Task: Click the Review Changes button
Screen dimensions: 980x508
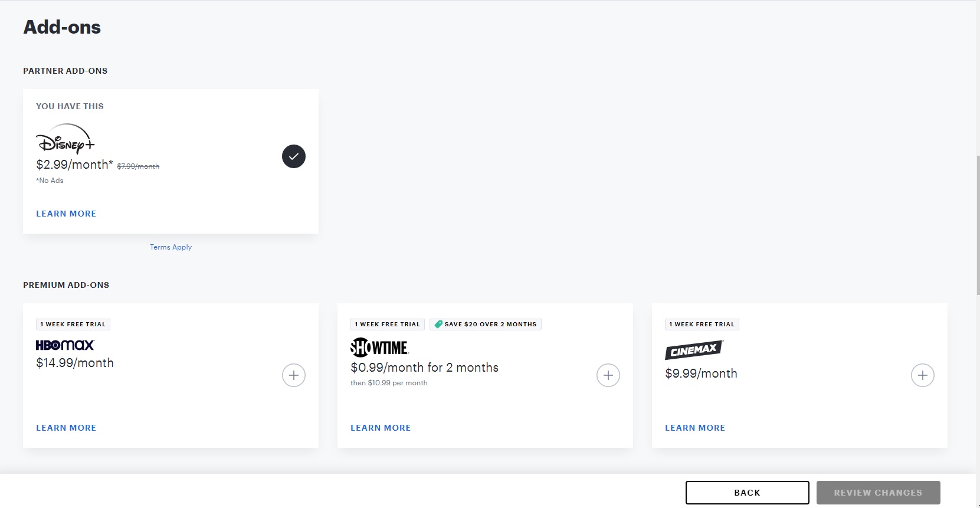Action: pos(878,493)
